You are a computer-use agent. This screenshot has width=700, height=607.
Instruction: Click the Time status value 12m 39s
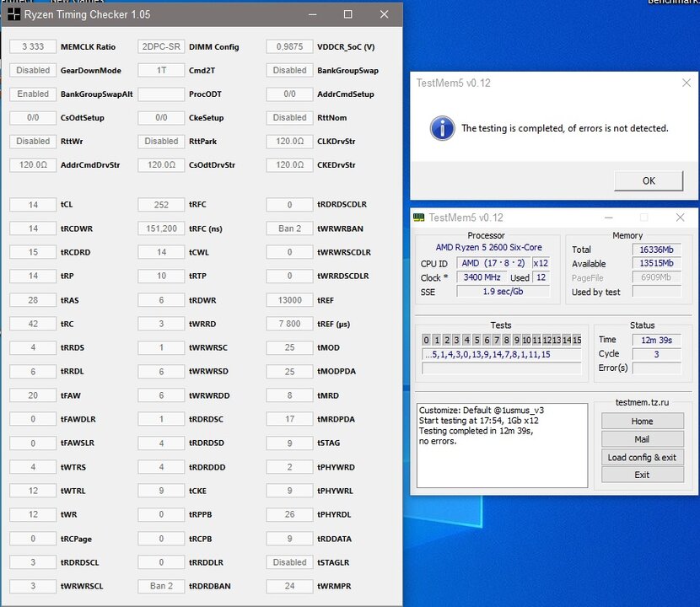pos(656,340)
